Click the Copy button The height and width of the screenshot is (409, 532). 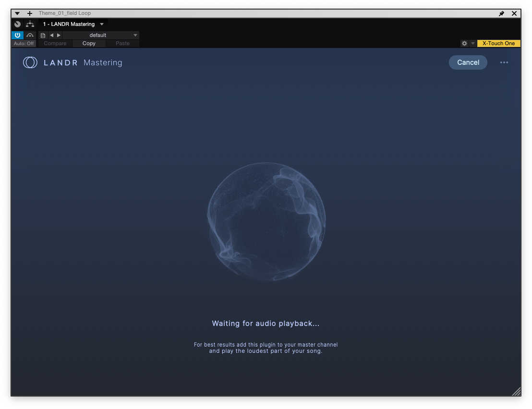(89, 43)
